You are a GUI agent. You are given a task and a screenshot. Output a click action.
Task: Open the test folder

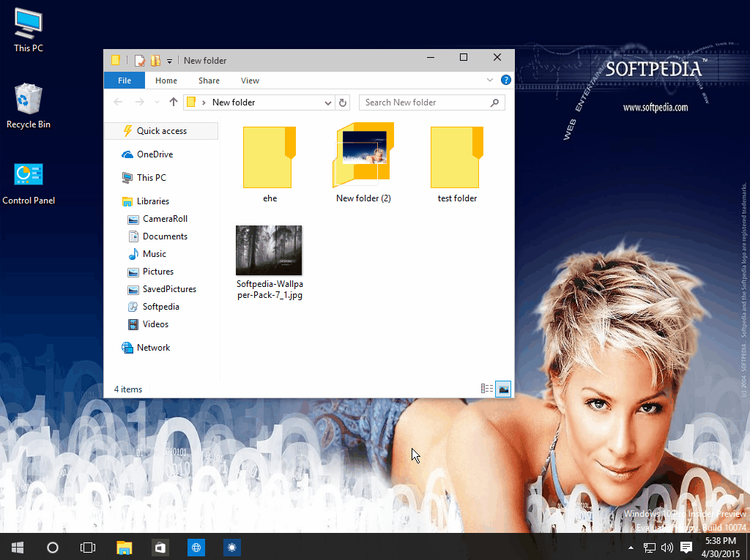(x=456, y=157)
